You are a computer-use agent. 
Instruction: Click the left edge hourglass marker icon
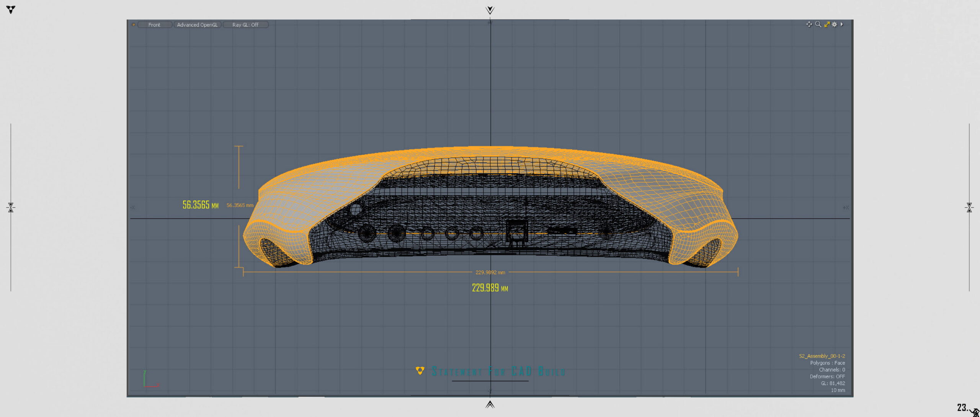[x=11, y=208]
